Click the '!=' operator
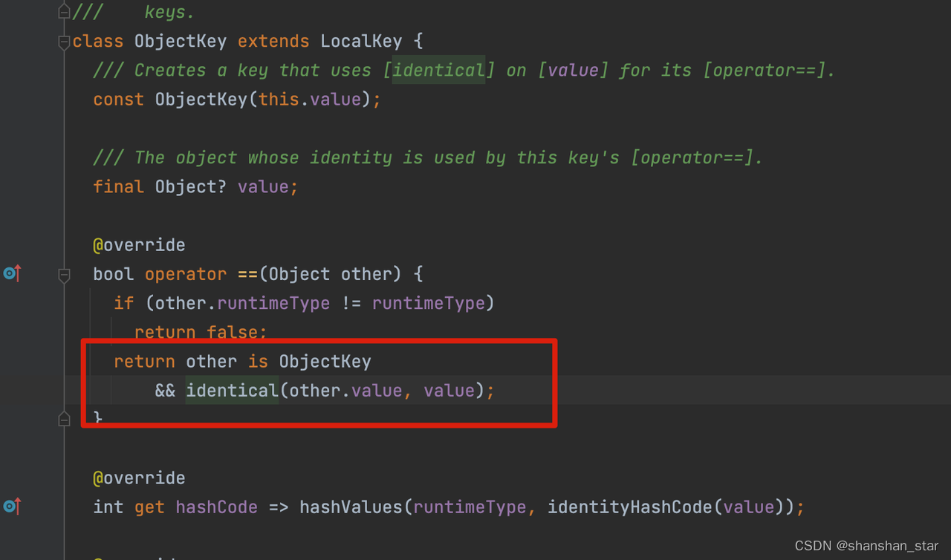951x560 pixels. [x=351, y=303]
